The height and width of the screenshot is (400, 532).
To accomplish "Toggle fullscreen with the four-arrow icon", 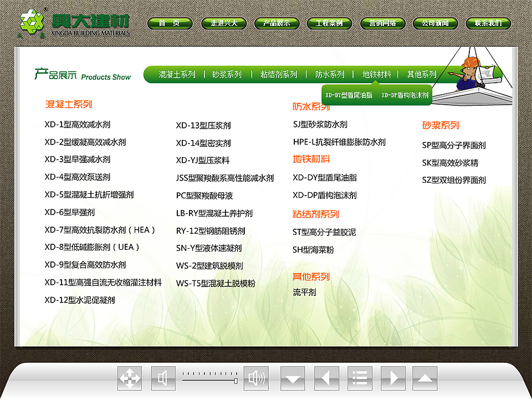I will (130, 378).
